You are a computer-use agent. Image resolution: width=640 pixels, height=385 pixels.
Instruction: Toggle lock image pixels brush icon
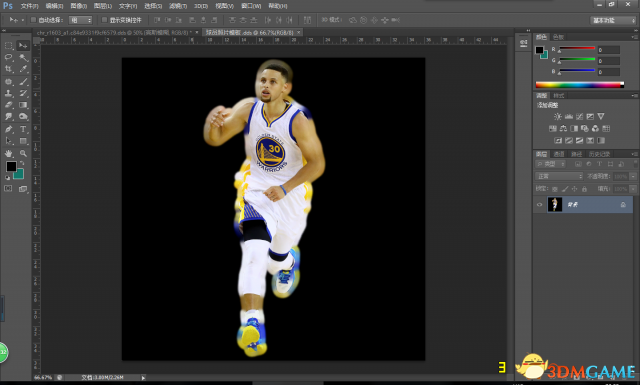point(565,189)
